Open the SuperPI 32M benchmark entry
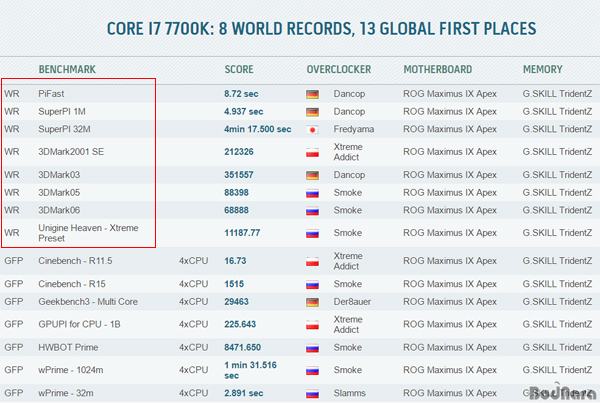Image resolution: width=600 pixels, height=403 pixels. pos(64,129)
